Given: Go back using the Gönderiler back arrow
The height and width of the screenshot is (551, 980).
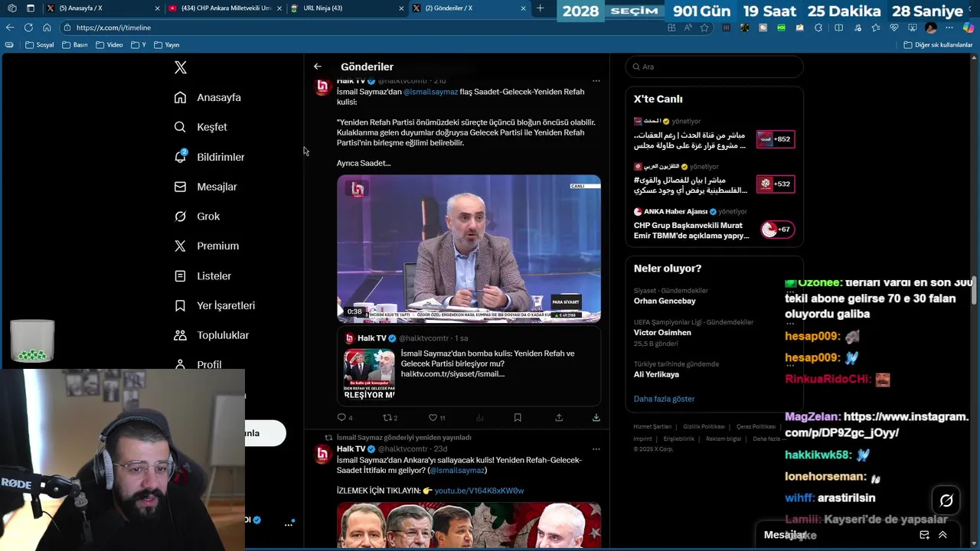Looking at the screenshot, I should pos(318,67).
